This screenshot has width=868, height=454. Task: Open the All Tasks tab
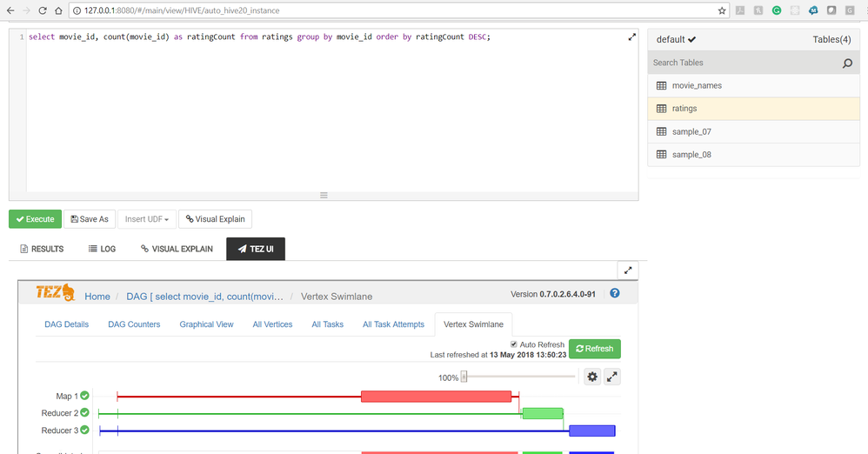327,324
